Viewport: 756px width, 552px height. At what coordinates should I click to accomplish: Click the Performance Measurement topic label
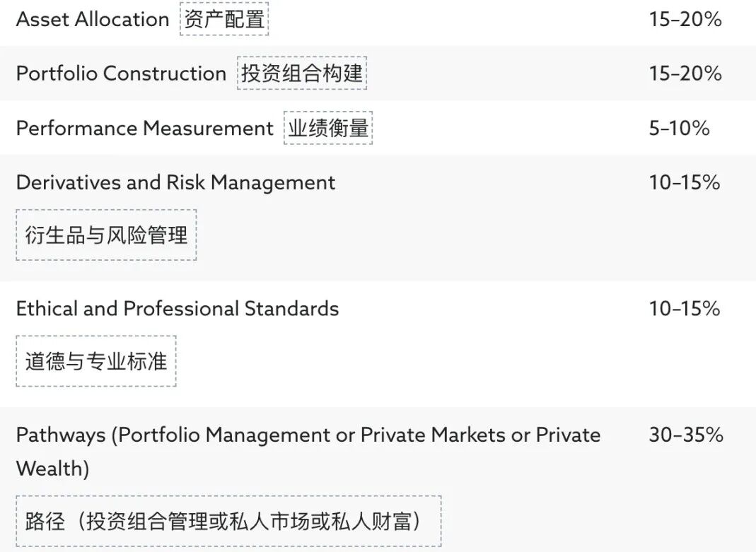pyautogui.click(x=144, y=128)
